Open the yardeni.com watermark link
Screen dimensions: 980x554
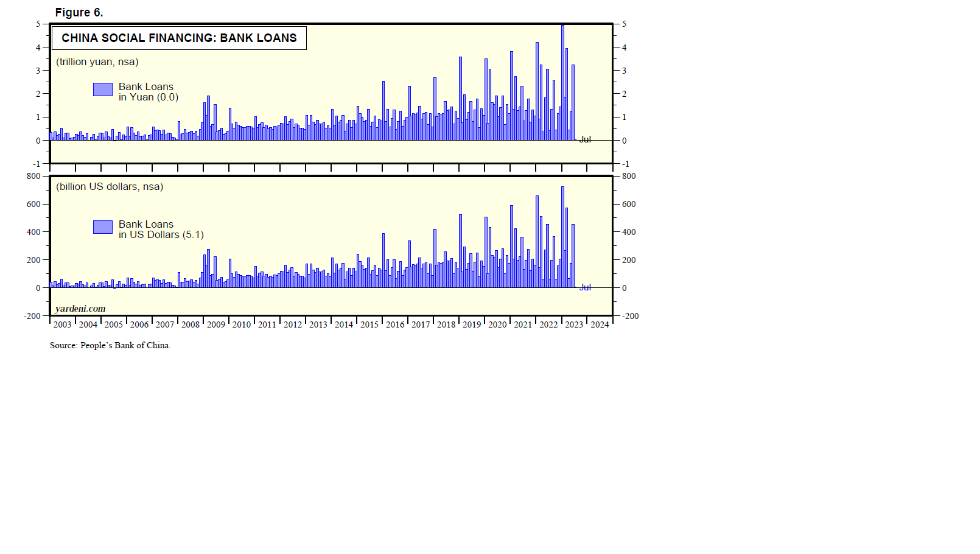80,309
